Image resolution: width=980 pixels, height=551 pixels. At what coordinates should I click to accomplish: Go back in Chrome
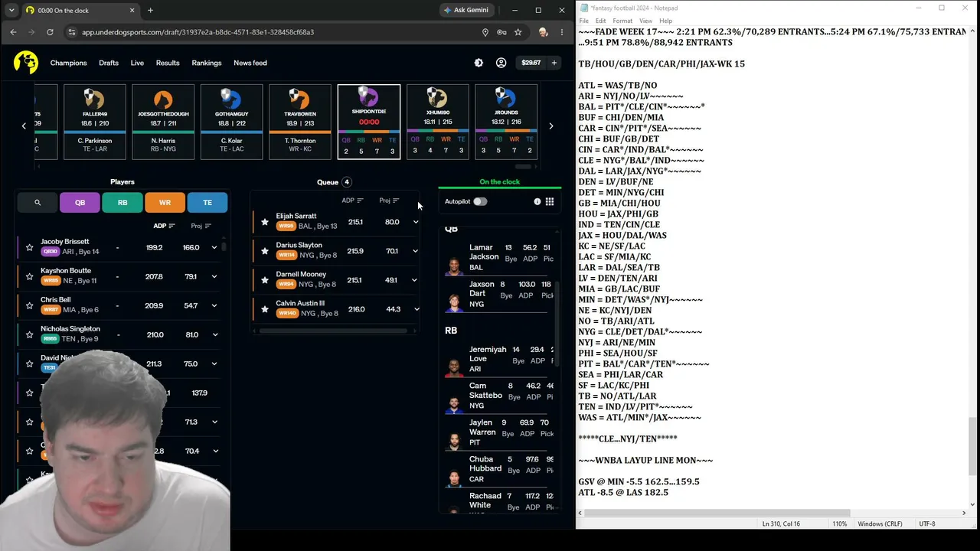[13, 32]
